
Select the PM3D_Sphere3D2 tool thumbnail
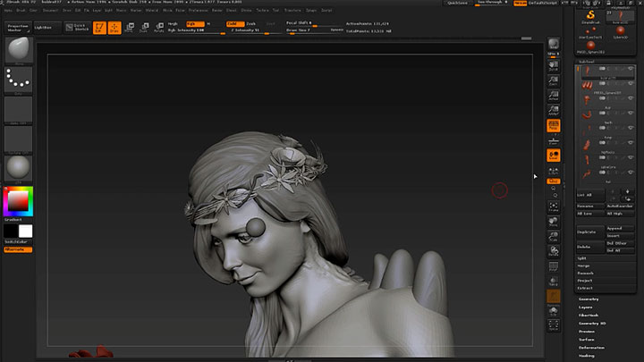click(x=590, y=47)
